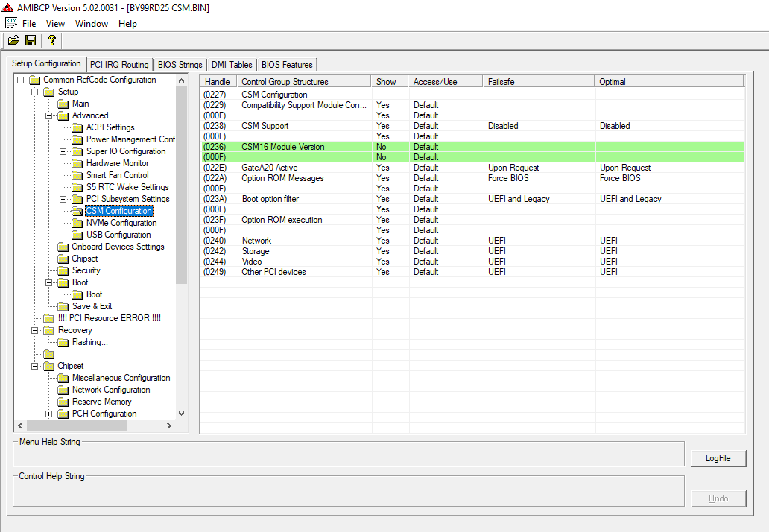This screenshot has height=532, width=769.
Task: Click the ROM document icon beside File menu
Action: tap(11, 23)
